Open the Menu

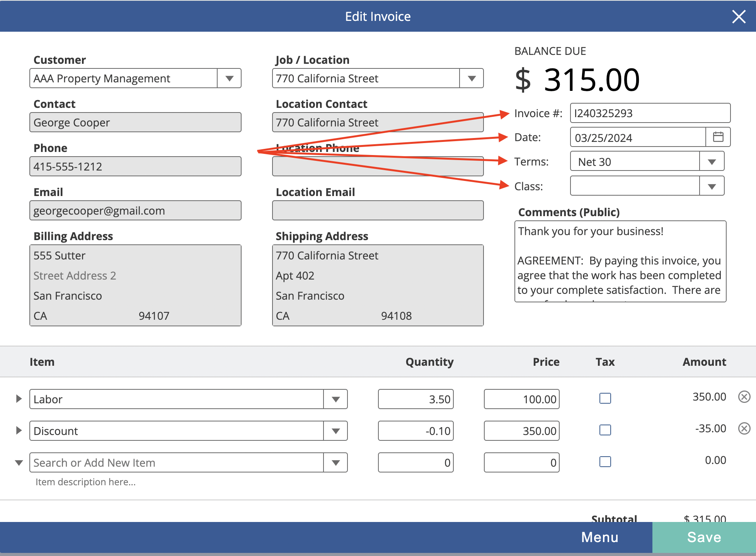point(599,537)
